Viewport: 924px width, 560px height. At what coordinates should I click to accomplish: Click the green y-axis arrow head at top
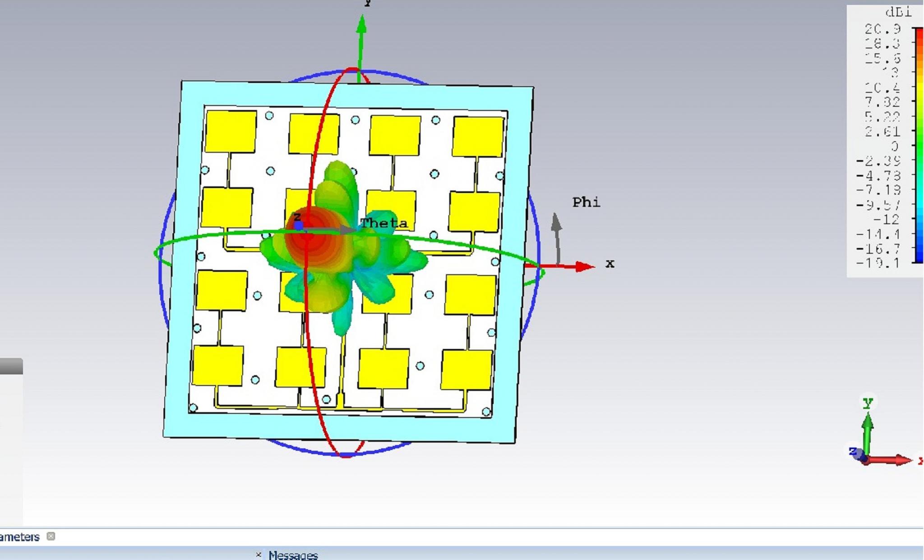pyautogui.click(x=361, y=24)
